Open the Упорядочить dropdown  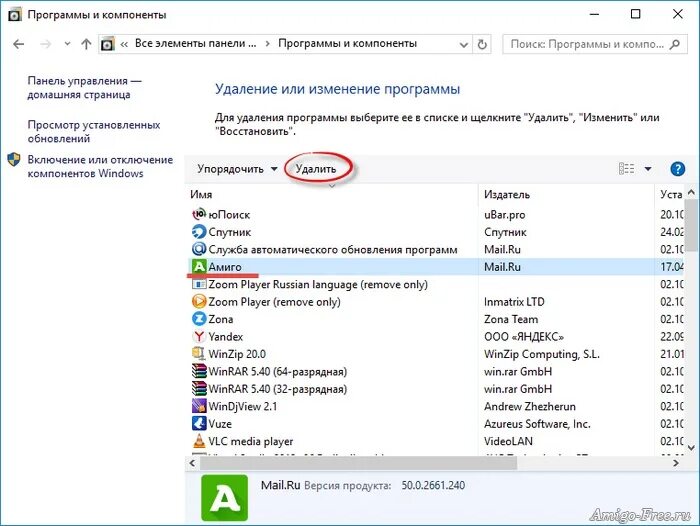coord(237,169)
